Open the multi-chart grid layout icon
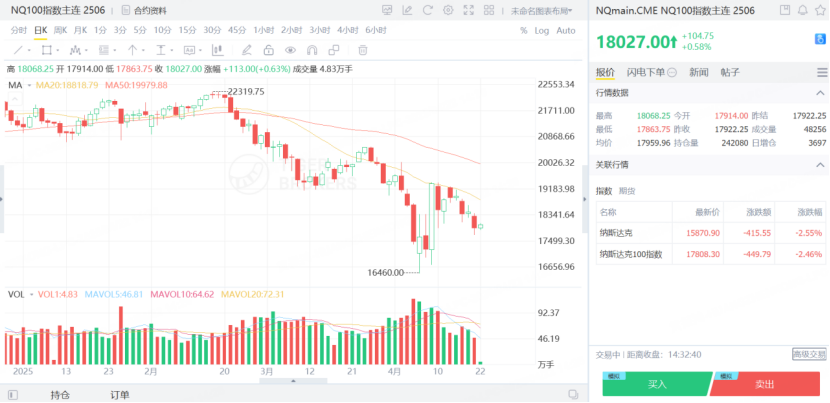830x403 pixels. click(x=489, y=10)
